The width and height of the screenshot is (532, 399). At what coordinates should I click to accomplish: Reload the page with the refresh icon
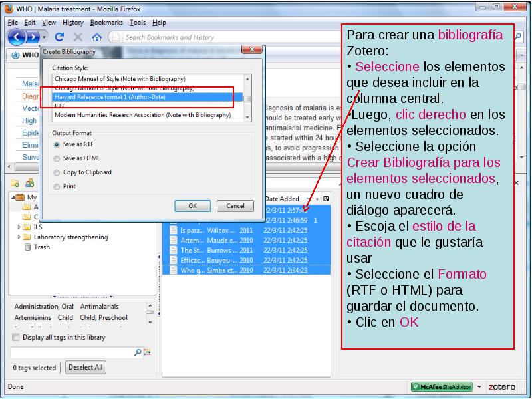coord(60,37)
